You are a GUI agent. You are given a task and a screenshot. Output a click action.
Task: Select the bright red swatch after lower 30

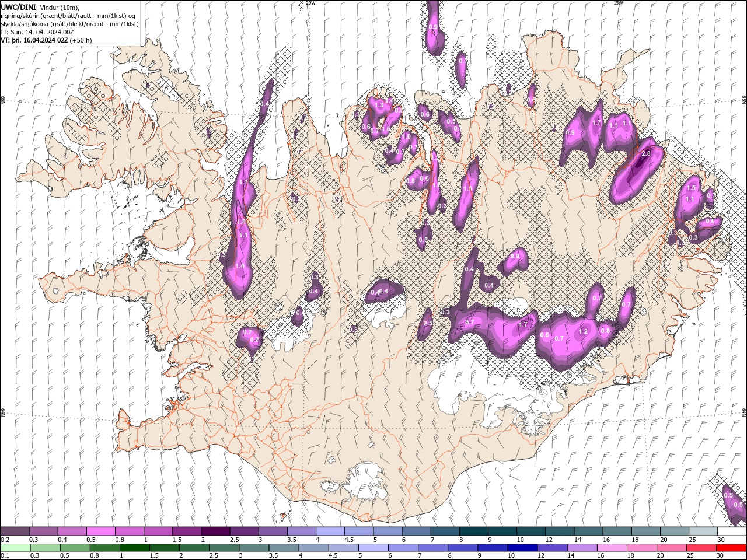(x=731, y=548)
